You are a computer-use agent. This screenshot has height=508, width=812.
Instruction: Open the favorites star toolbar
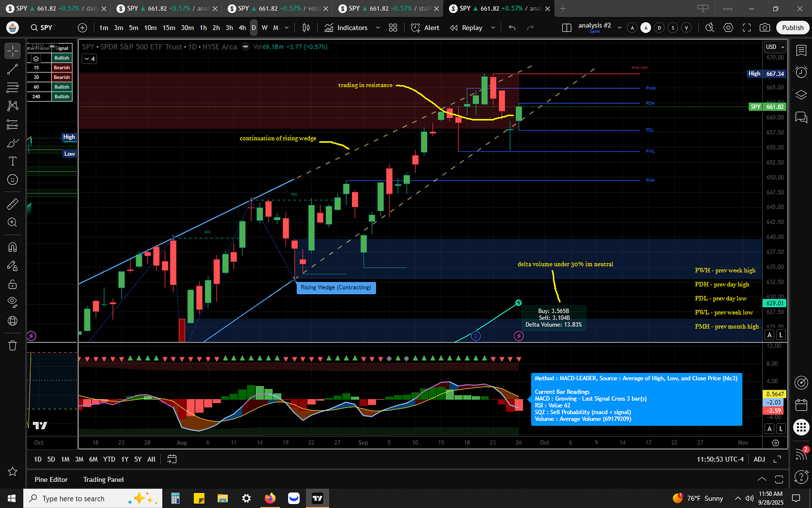[13, 472]
